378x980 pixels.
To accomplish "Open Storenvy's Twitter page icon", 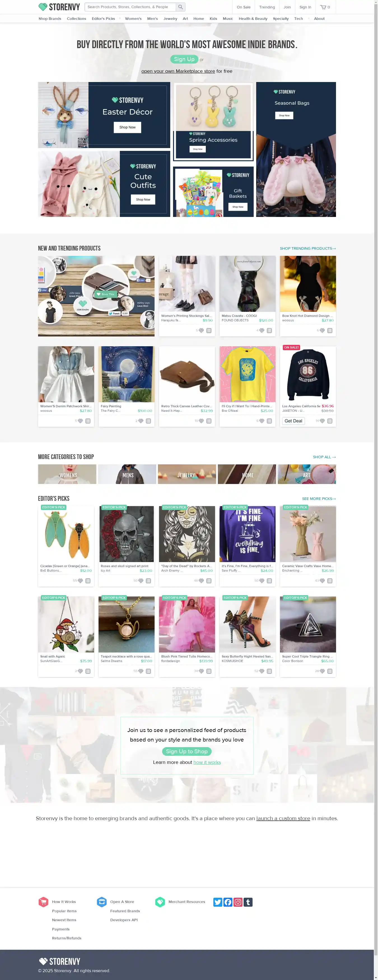I will tap(218, 902).
